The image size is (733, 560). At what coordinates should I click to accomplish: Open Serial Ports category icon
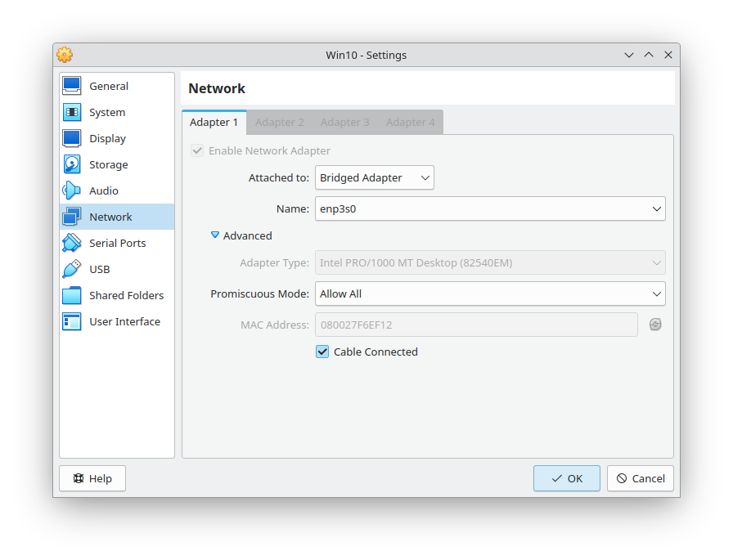(x=72, y=243)
